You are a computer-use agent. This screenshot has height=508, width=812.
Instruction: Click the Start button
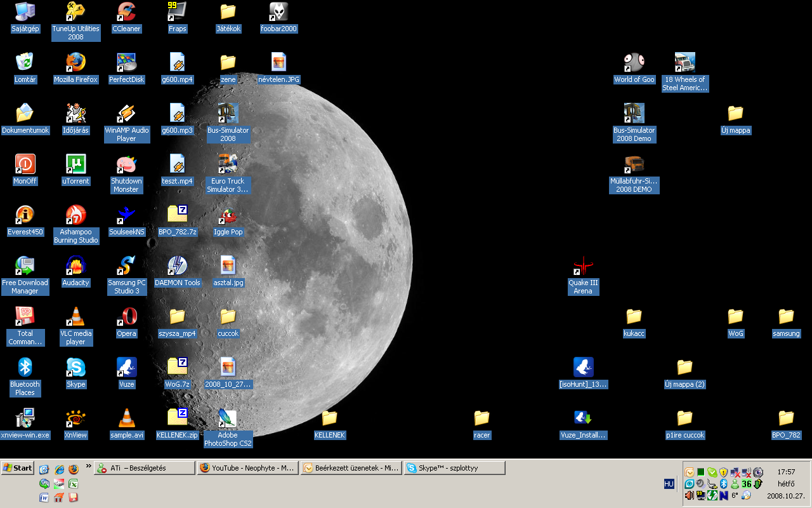point(18,468)
